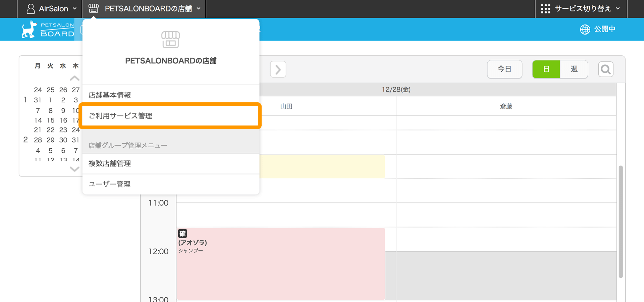This screenshot has width=644, height=302.
Task: Open ご利用サービス管理 menu entry
Action: click(171, 116)
